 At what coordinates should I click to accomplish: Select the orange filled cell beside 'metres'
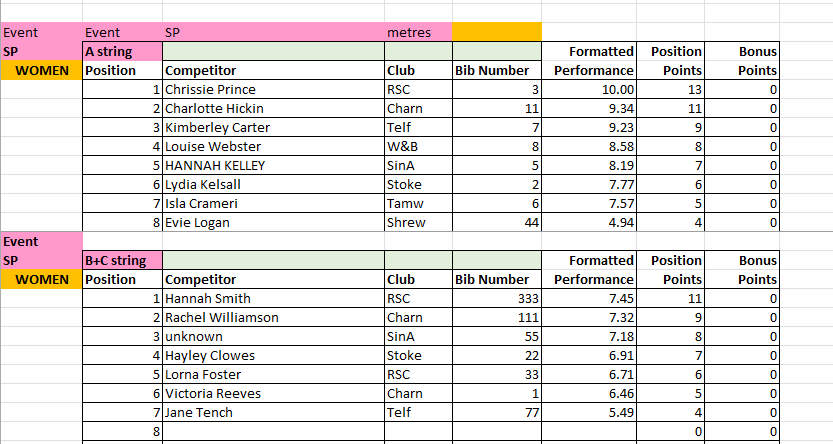point(496,32)
